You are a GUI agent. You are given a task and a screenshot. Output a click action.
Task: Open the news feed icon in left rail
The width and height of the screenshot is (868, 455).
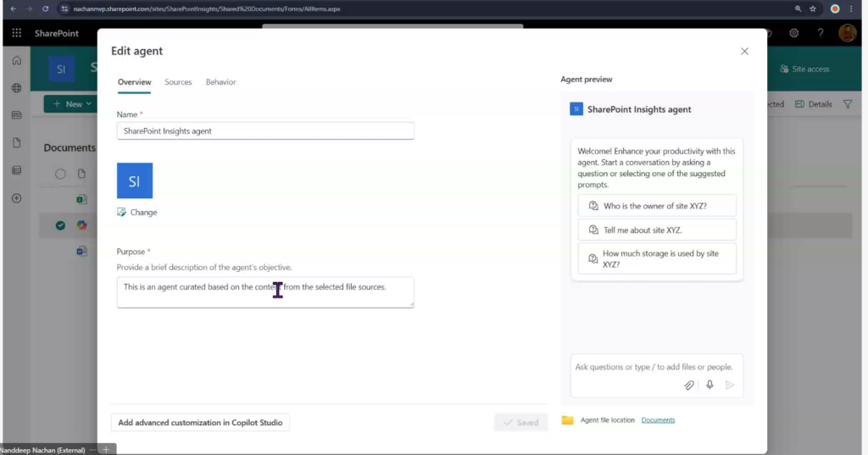pyautogui.click(x=17, y=115)
